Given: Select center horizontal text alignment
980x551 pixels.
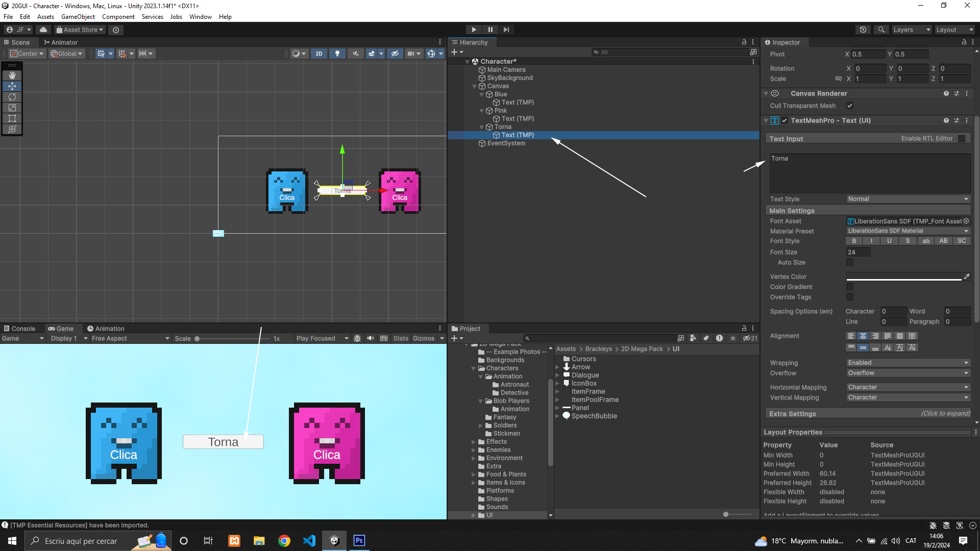Looking at the screenshot, I should [863, 336].
